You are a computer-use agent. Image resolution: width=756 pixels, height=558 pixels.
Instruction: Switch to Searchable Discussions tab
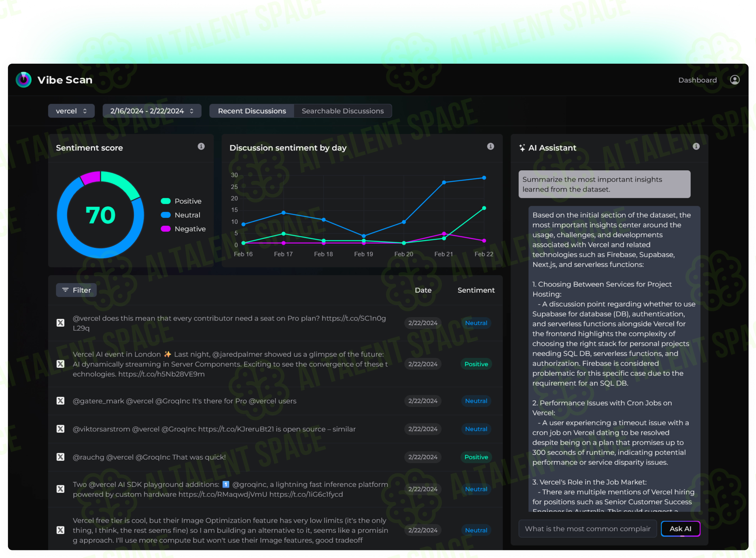(343, 111)
